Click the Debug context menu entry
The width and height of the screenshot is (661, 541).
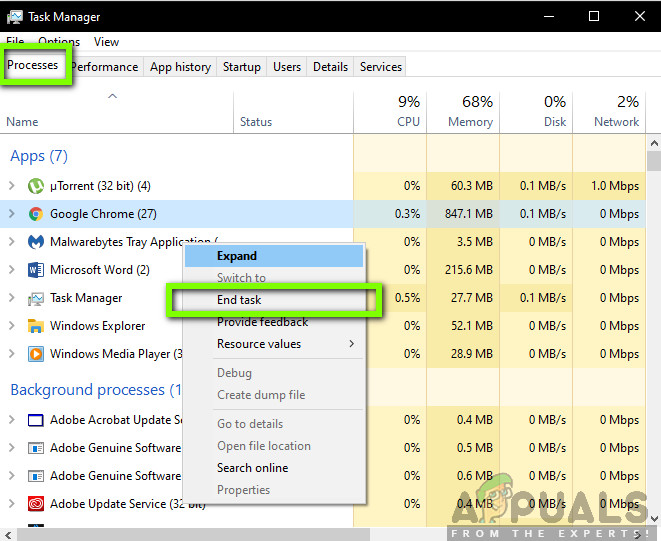click(x=274, y=373)
